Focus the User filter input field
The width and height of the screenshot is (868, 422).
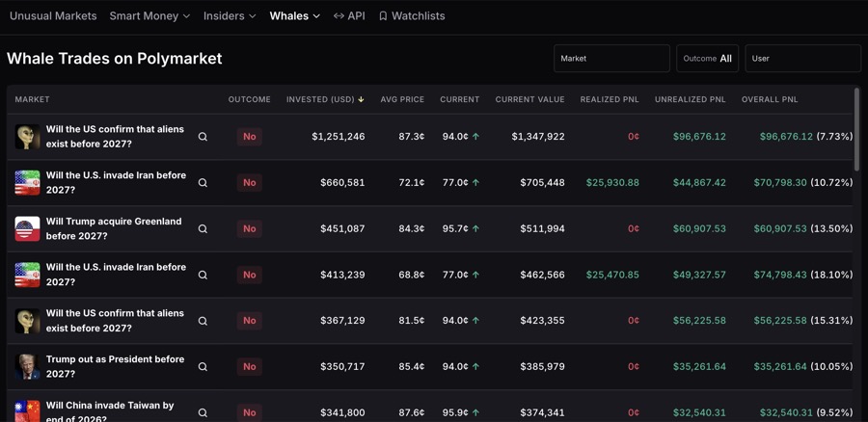click(802, 58)
